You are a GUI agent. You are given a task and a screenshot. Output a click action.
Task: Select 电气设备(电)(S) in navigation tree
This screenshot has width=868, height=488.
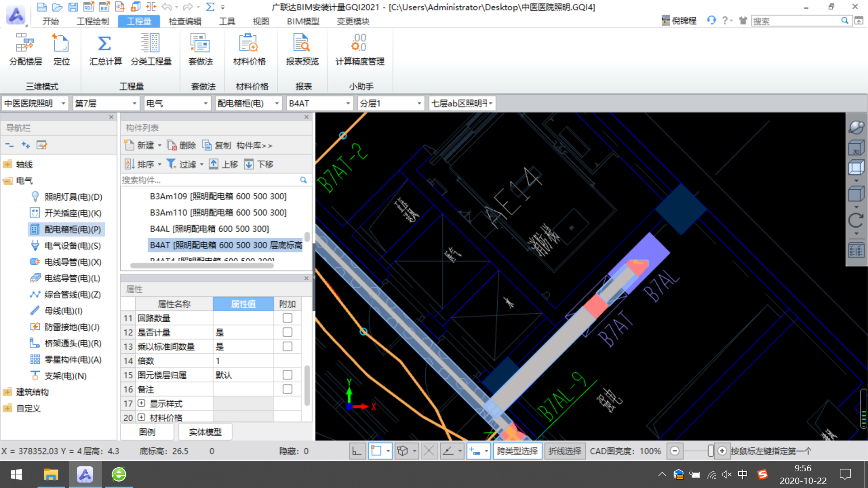[x=72, y=246]
